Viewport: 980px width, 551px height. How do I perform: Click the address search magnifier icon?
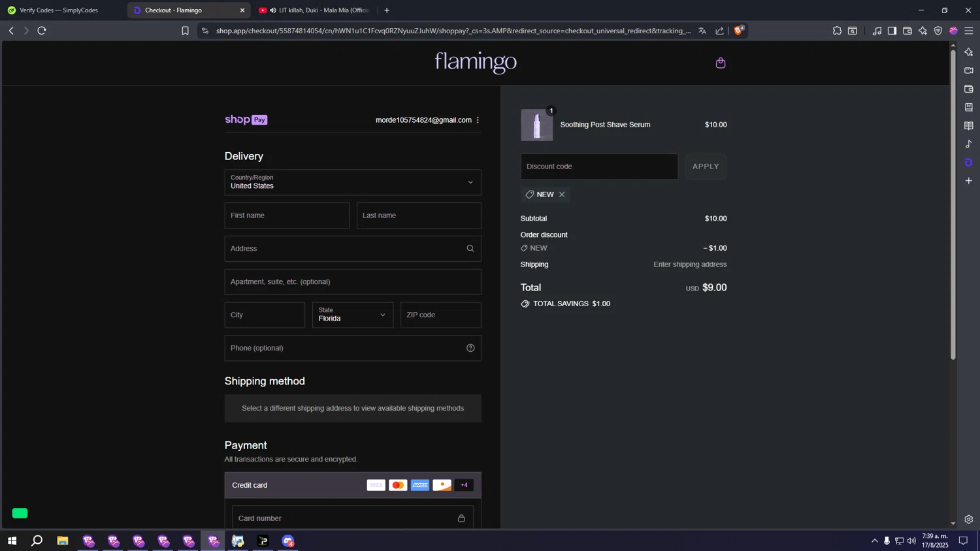[470, 249]
